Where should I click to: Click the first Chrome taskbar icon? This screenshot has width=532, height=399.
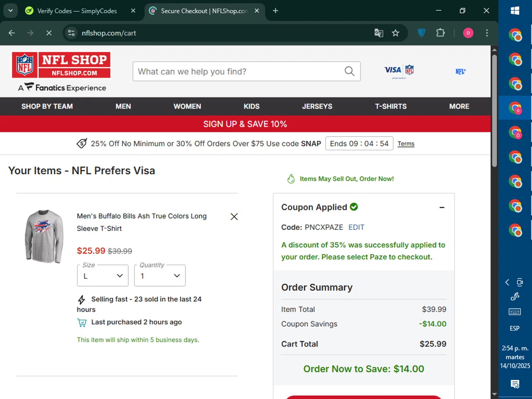pos(515,35)
